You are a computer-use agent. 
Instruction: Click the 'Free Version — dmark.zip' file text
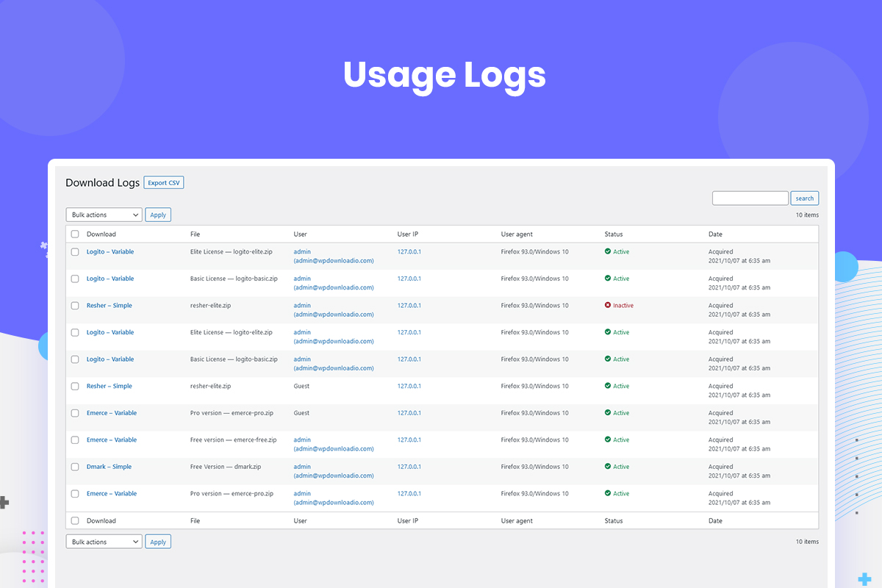pos(226,467)
